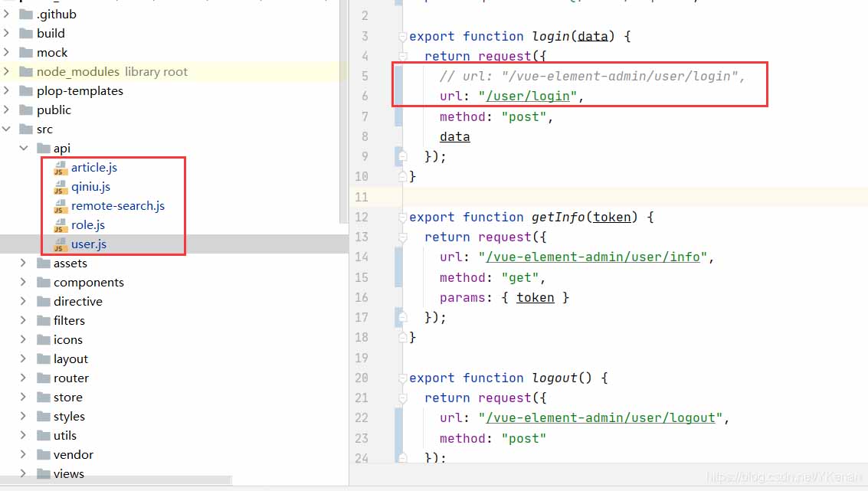This screenshot has width=868, height=491.
Task: Expand the icons folder arrow
Action: pyautogui.click(x=23, y=339)
